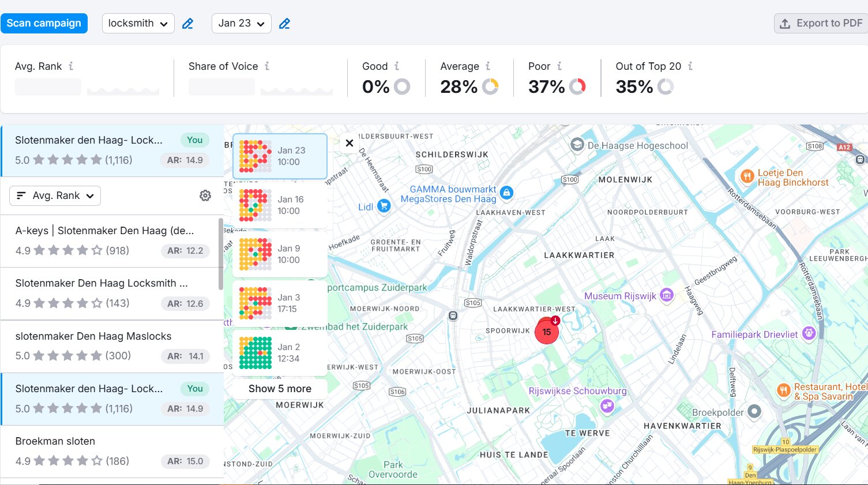Click Rijswijkse Schouwburg marker icon
Image resolution: width=868 pixels, height=485 pixels.
[607, 407]
